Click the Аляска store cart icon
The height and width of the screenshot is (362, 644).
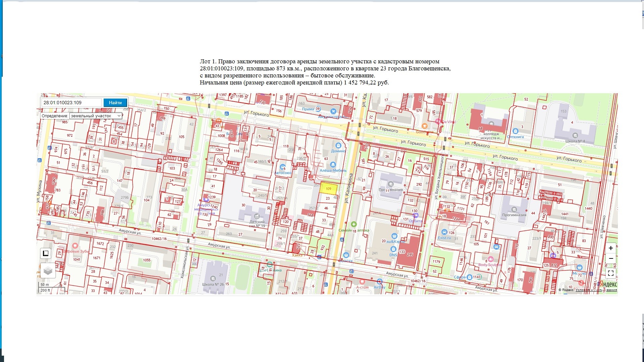tap(346, 255)
